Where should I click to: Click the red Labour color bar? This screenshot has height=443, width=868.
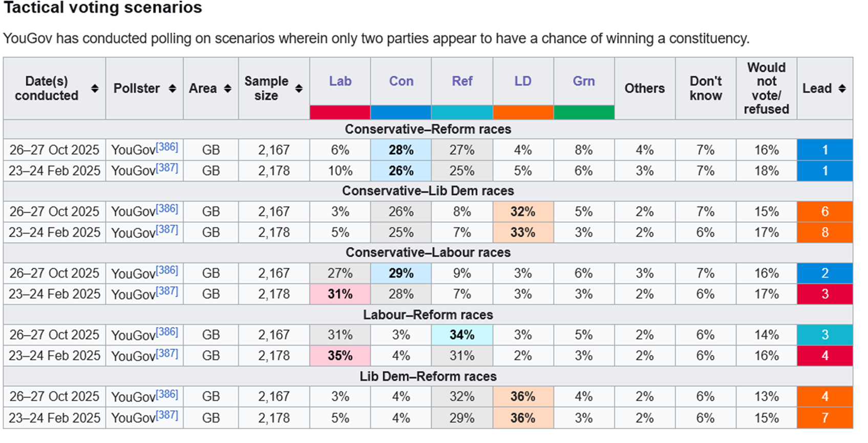[x=340, y=112]
